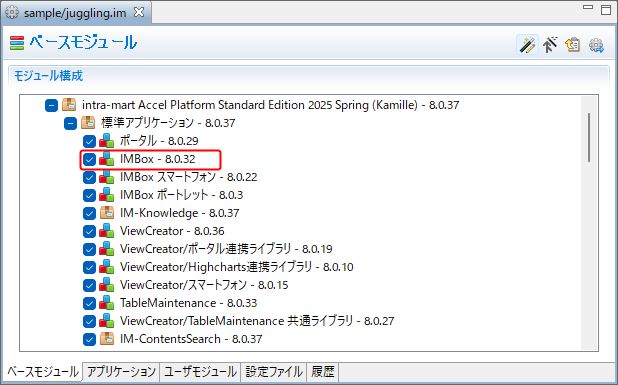Click the blocks icon beside IMBox - 8.0.32
The width and height of the screenshot is (618, 385).
tap(107, 159)
